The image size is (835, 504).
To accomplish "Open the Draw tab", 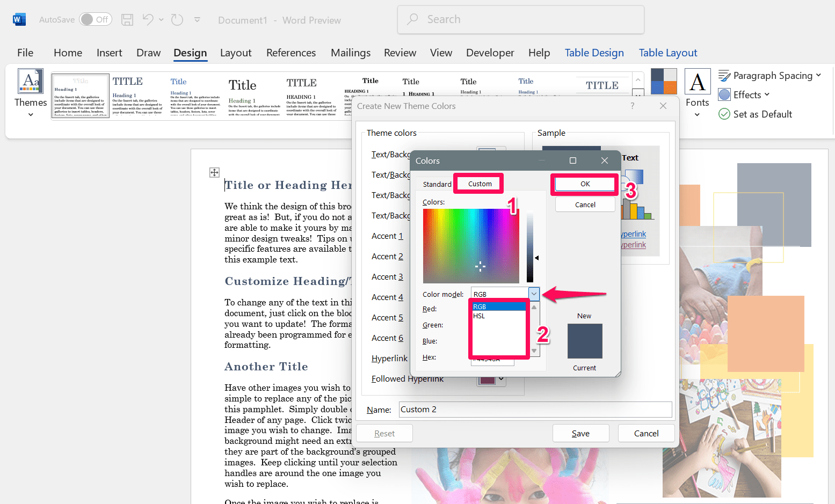I will (x=148, y=53).
